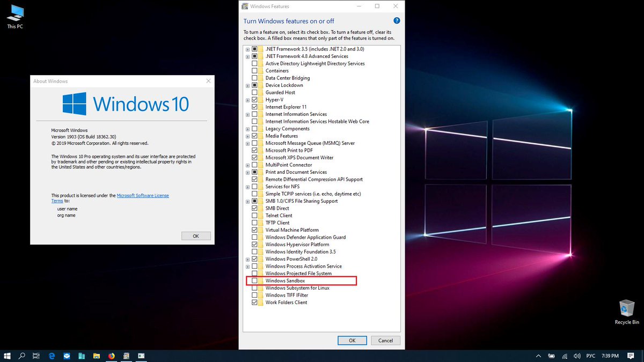Expand Media Features node

coord(248,136)
